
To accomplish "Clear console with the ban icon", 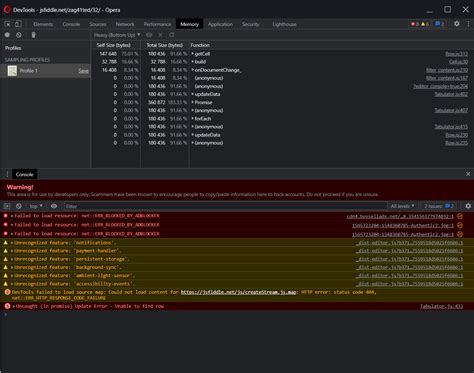I will [x=19, y=206].
